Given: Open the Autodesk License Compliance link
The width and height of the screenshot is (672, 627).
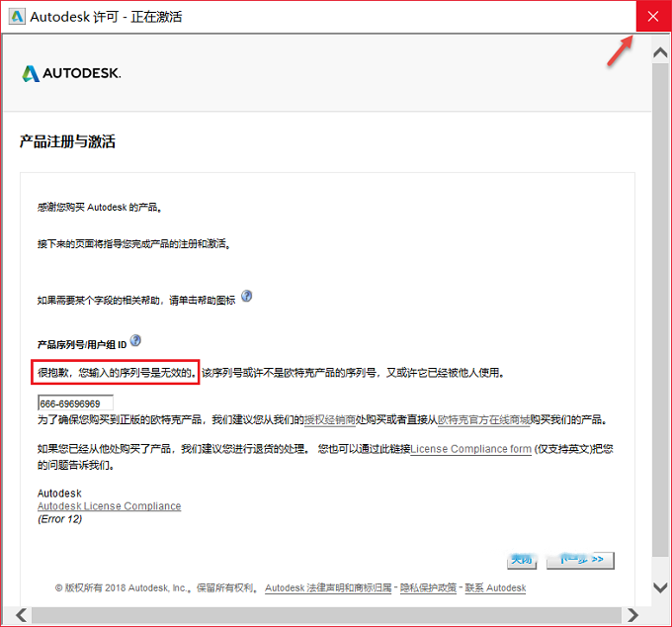Looking at the screenshot, I should point(110,506).
